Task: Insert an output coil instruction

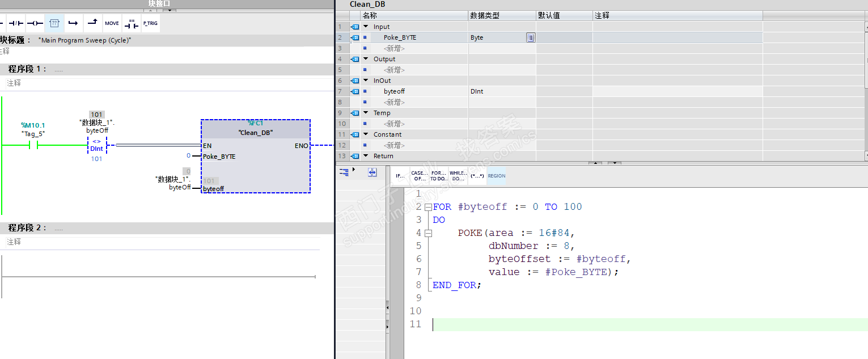Action: [x=35, y=23]
